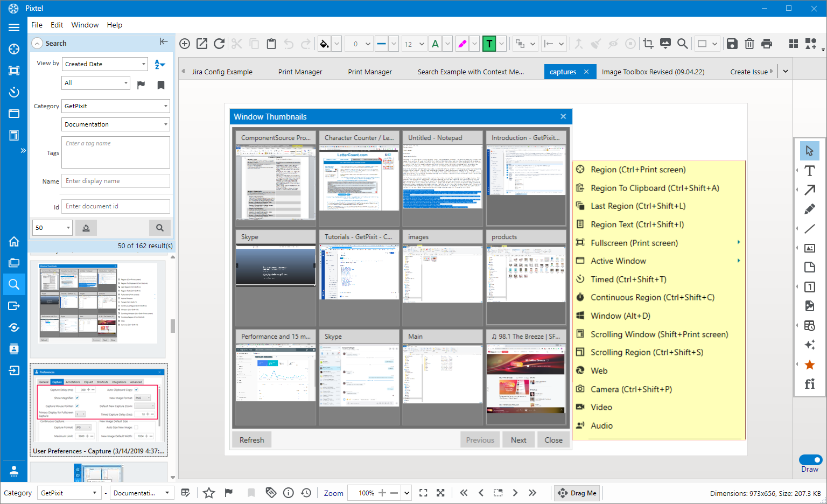The width and height of the screenshot is (827, 504).
Task: Toggle the flag filter in the Search panel
Action: point(141,85)
